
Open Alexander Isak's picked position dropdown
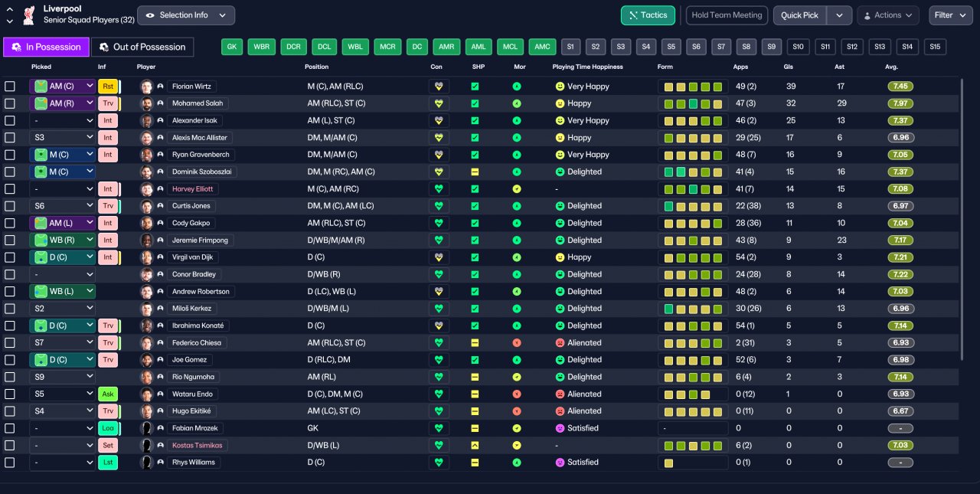(63, 120)
